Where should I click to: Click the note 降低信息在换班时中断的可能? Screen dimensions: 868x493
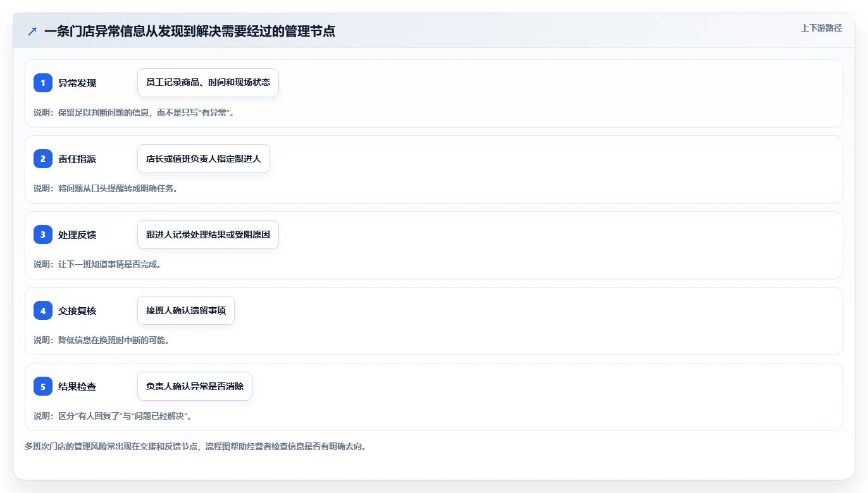click(x=101, y=340)
